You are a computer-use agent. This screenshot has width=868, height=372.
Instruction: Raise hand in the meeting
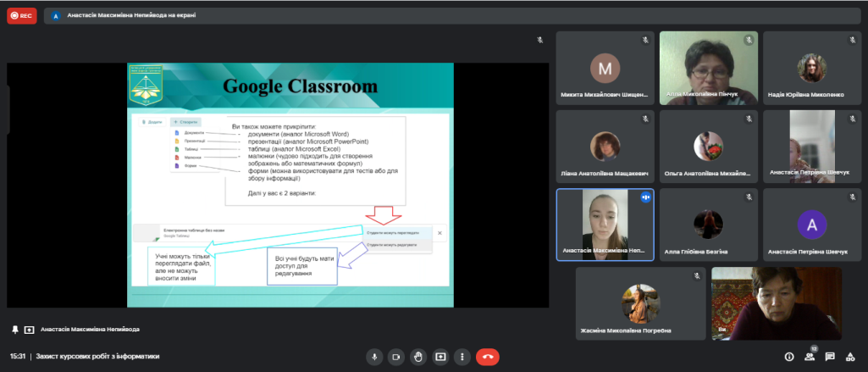(417, 357)
